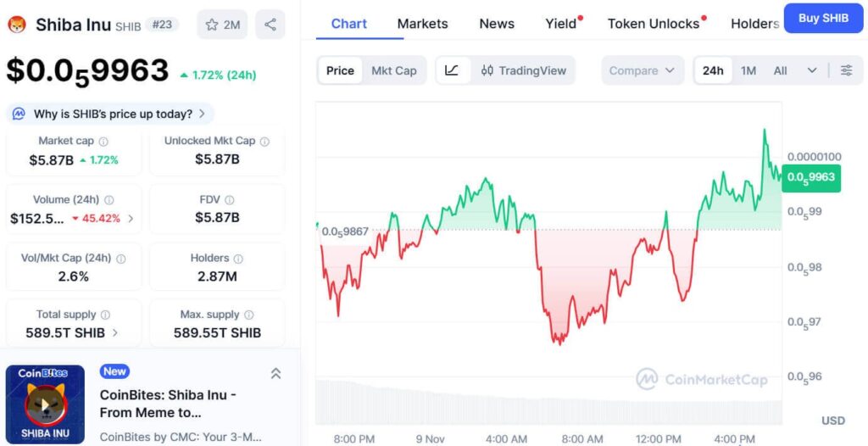Click the Holders info icon
Screen dimensions: 868x446
click(238, 259)
